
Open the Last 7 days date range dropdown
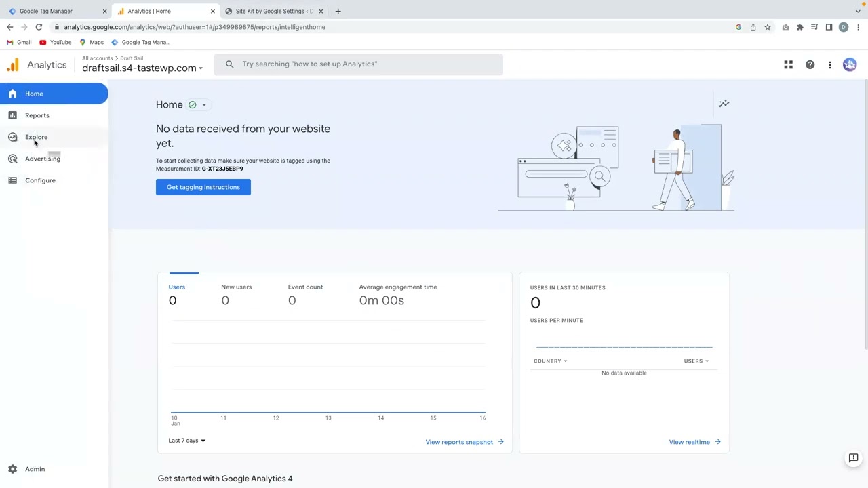(187, 441)
